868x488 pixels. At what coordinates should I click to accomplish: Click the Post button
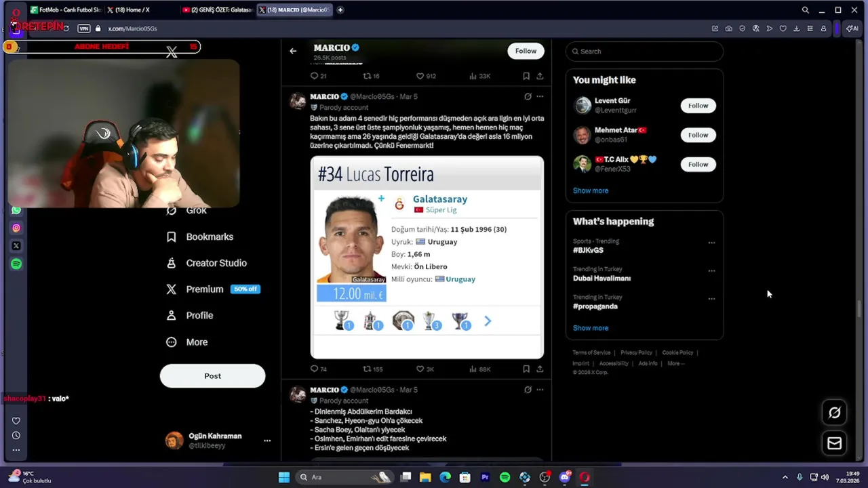[212, 376]
